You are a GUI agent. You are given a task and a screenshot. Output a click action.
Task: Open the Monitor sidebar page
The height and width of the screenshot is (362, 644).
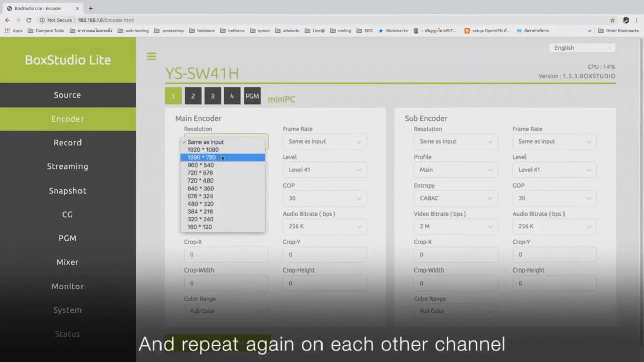pos(67,286)
